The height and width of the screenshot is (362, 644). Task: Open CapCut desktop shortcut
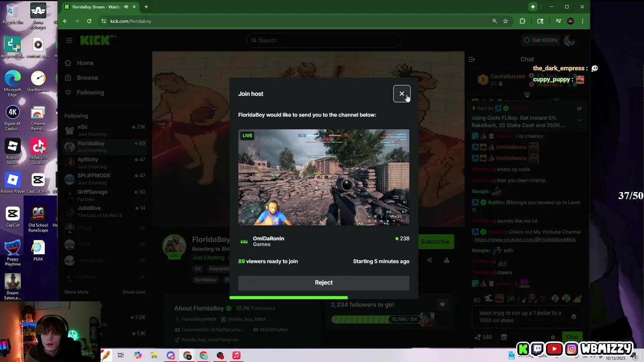[x=13, y=217]
